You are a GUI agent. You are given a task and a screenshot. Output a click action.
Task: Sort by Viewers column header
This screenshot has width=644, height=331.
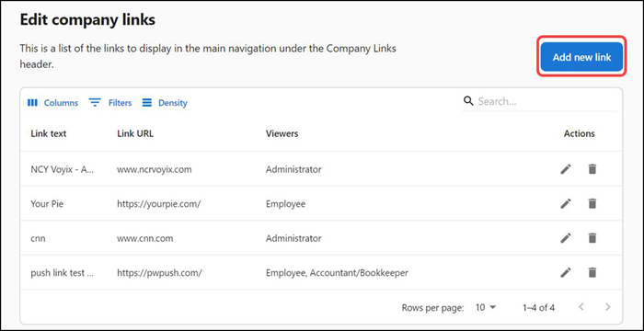tap(282, 133)
